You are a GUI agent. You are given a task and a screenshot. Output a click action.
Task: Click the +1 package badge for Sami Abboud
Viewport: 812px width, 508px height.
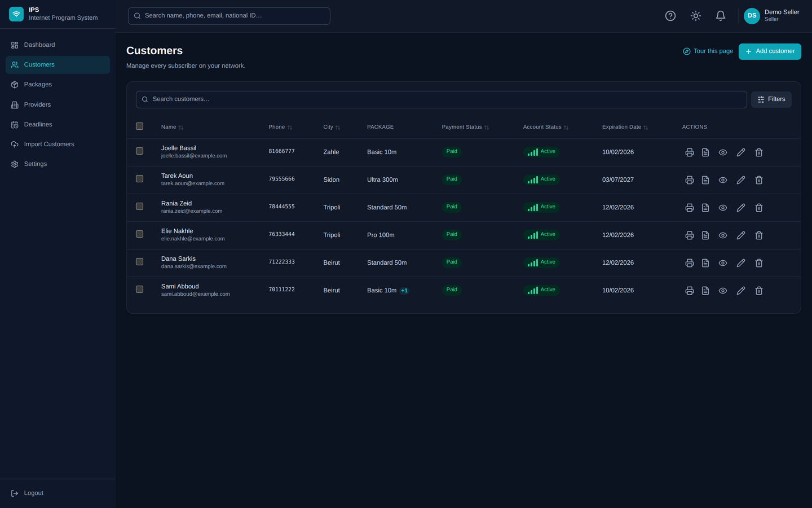click(x=404, y=291)
